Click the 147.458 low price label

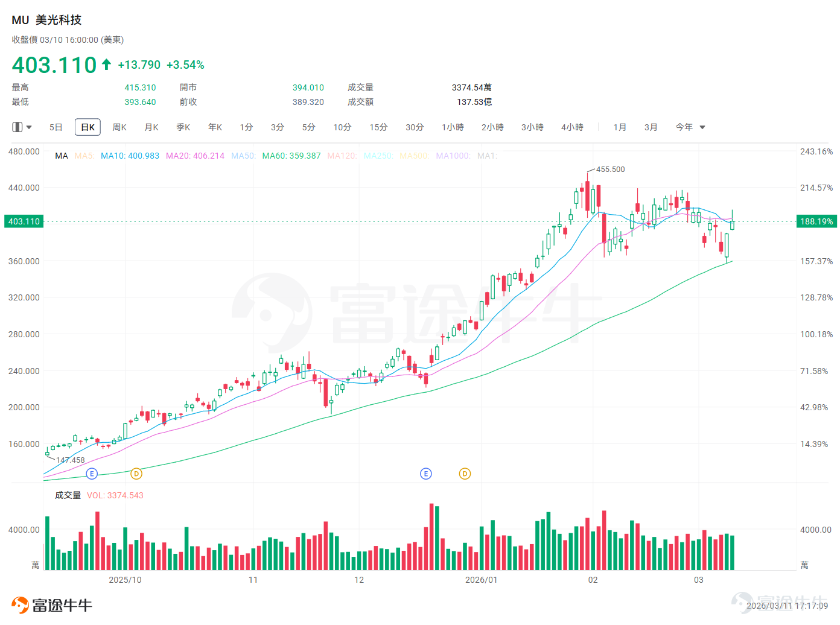point(71,460)
